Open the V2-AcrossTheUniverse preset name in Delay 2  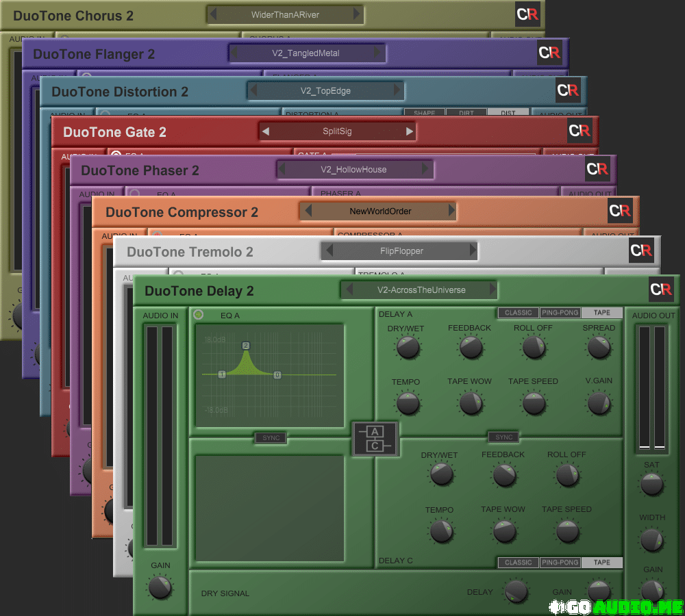pos(421,290)
